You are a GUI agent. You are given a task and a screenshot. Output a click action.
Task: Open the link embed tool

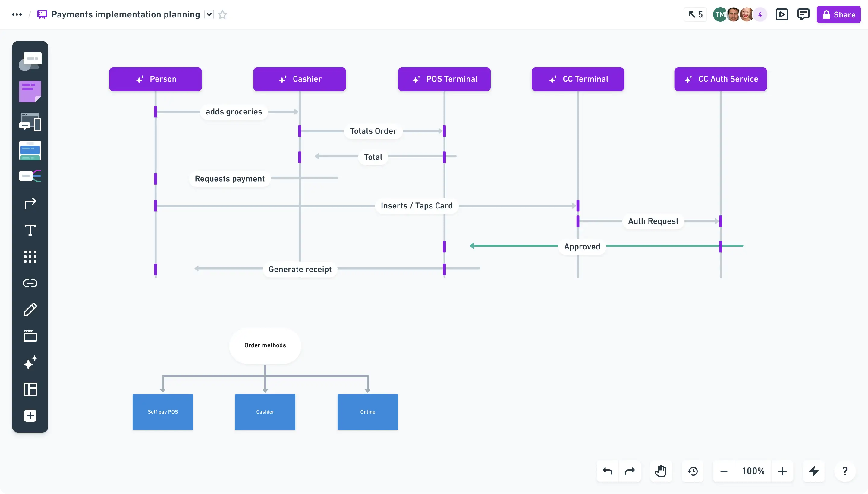(x=30, y=283)
